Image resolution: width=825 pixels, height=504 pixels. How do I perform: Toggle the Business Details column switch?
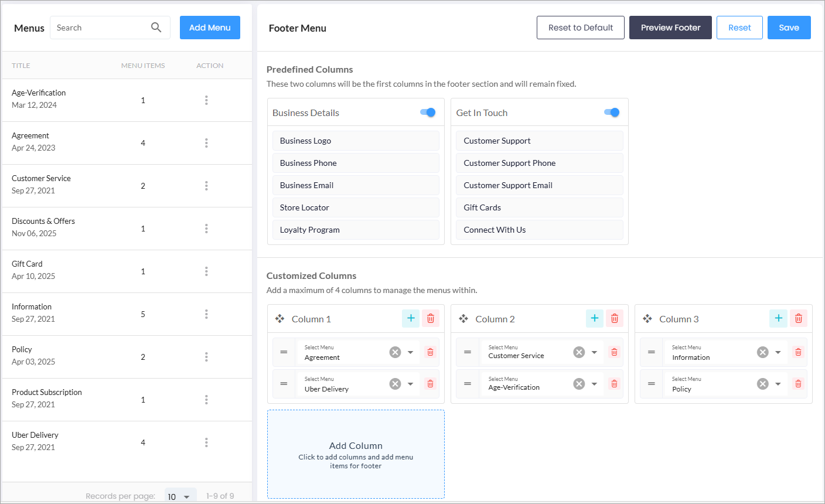coord(428,113)
